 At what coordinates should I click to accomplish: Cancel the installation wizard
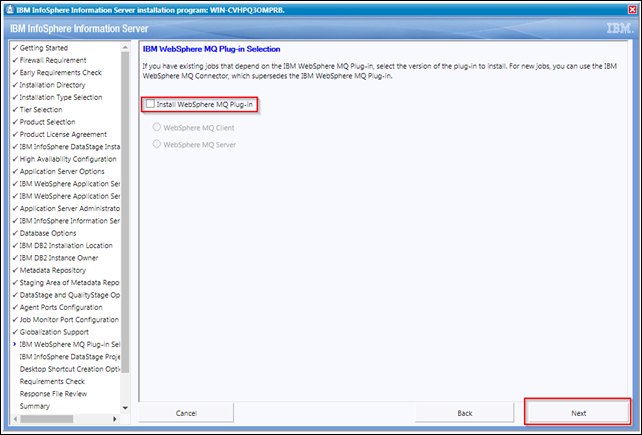tap(186, 413)
